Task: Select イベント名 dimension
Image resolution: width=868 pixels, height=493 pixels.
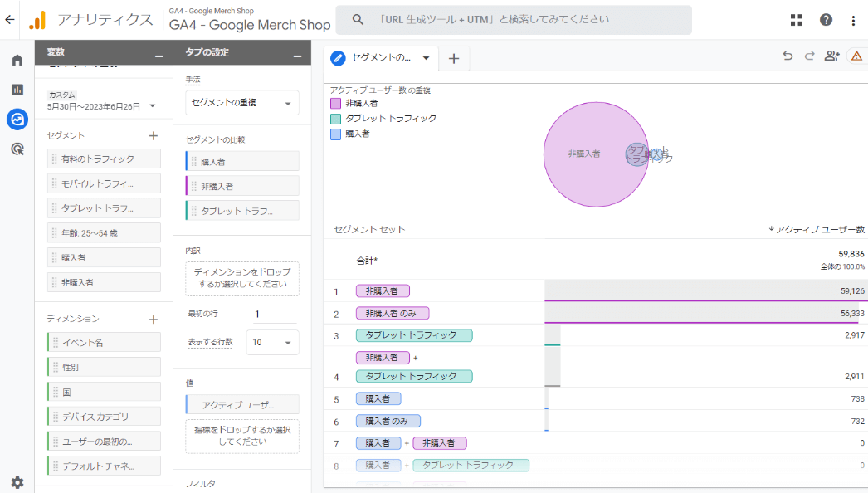Action: point(104,342)
